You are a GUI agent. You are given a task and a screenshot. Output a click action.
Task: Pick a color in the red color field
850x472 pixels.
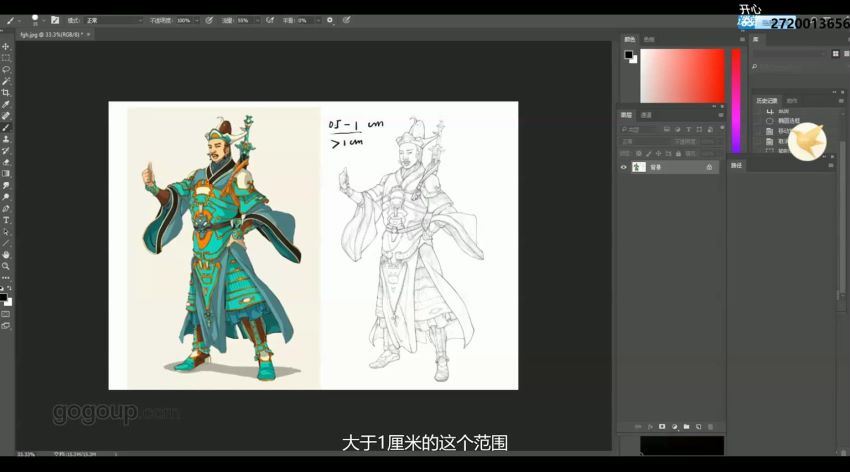coord(682,76)
